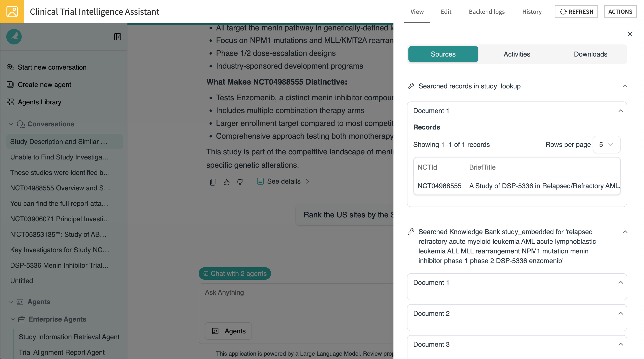
Task: Collapse the Conversations section
Action: (11, 124)
